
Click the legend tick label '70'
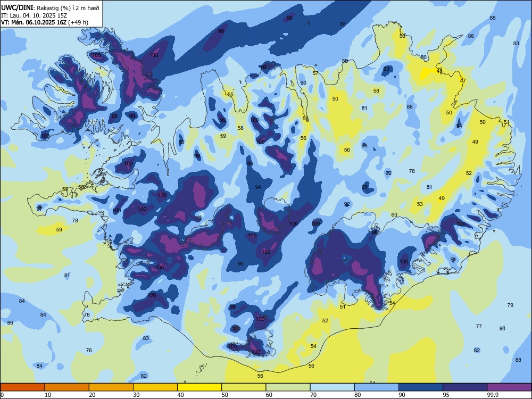tap(313, 395)
